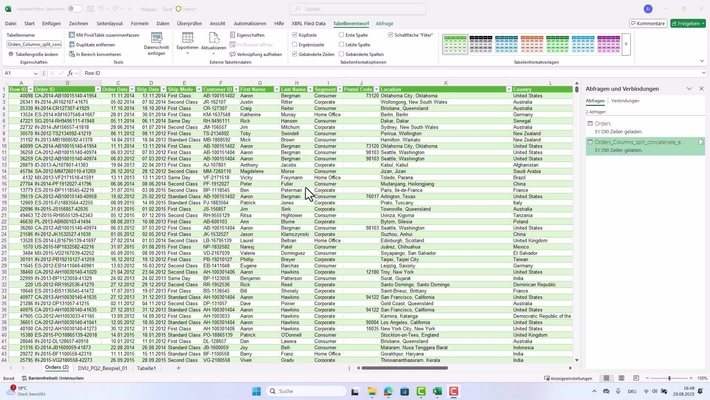The height and width of the screenshot is (400, 710).
Task: Click the insert function fx icon
Action: [70, 73]
